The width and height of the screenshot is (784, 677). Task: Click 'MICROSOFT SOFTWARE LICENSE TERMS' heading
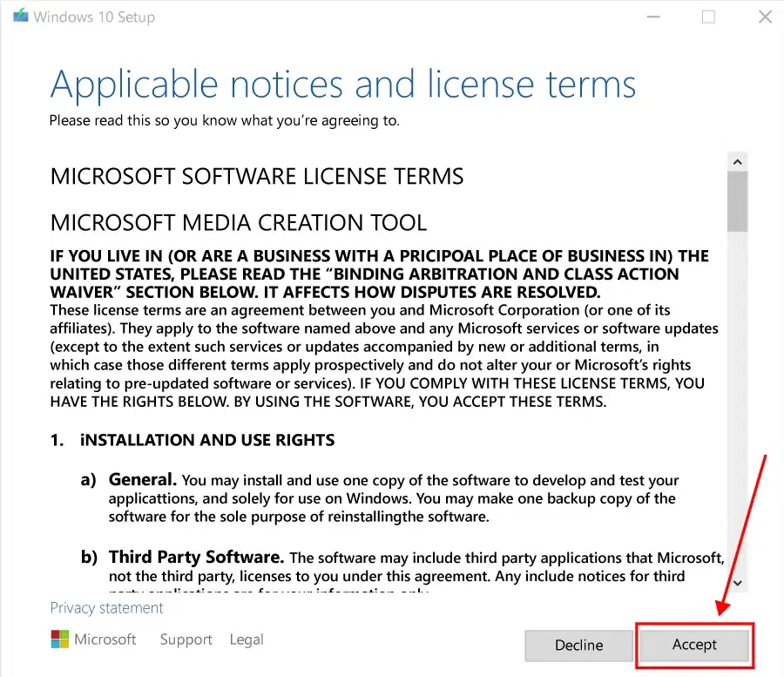(257, 177)
